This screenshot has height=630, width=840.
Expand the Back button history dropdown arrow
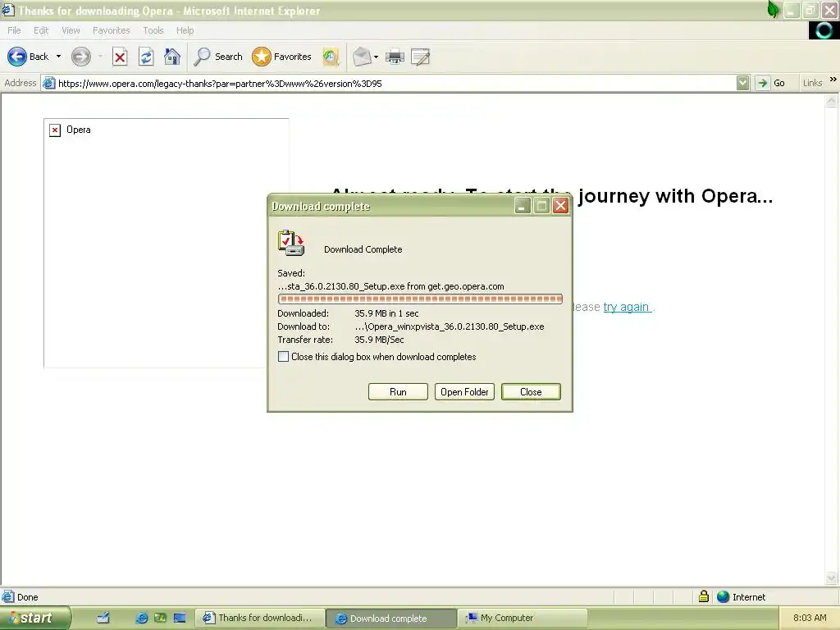[58, 57]
